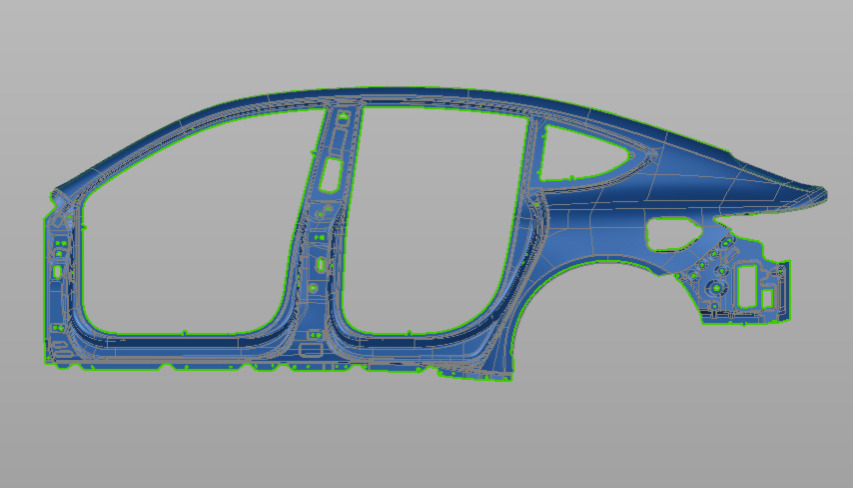Select the fuel filler cutout on quarter panel
The height and width of the screenshot is (488, 853).
tap(672, 234)
